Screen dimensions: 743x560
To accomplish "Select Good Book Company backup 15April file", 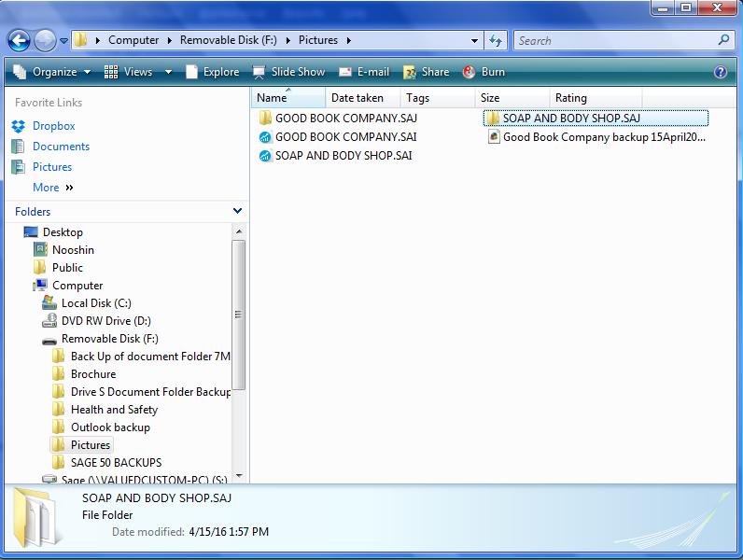I will tap(596, 137).
